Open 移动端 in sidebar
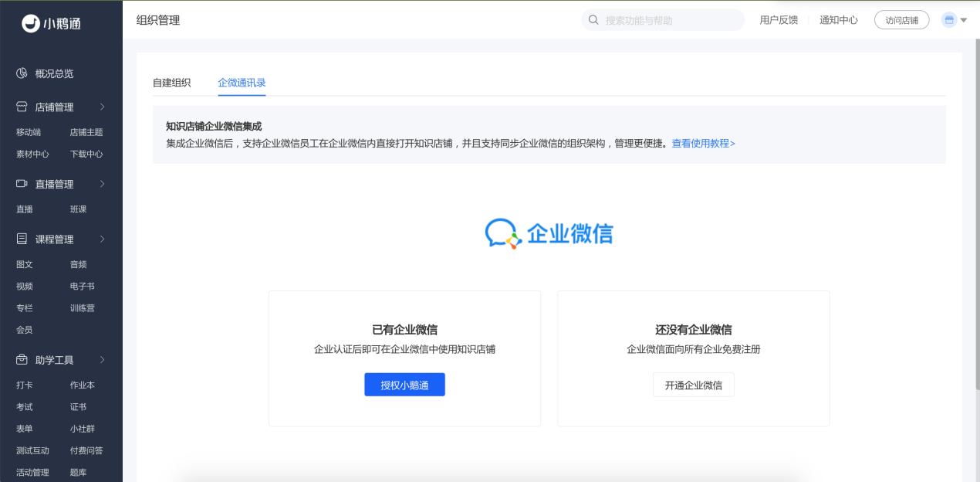 (x=29, y=132)
